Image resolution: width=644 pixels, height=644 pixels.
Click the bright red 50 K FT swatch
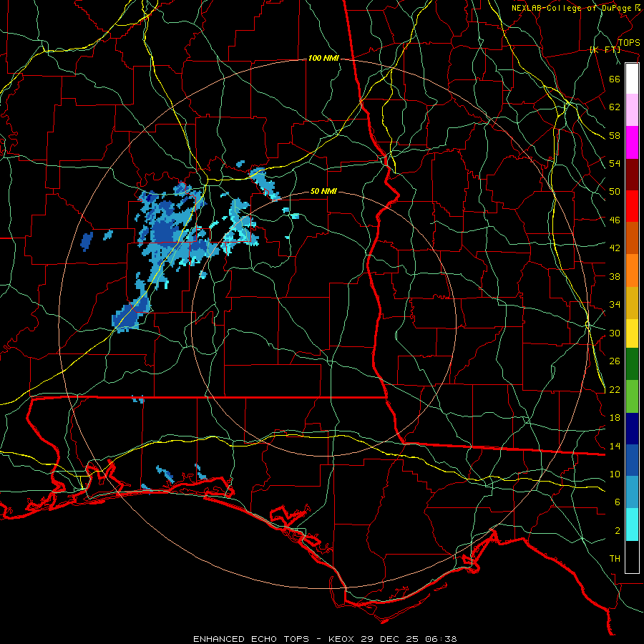(632, 206)
